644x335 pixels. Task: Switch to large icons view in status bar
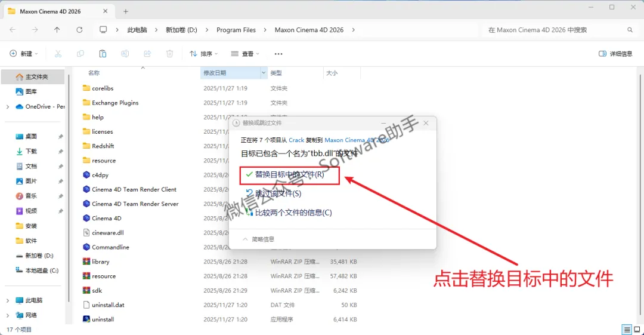click(x=637, y=329)
